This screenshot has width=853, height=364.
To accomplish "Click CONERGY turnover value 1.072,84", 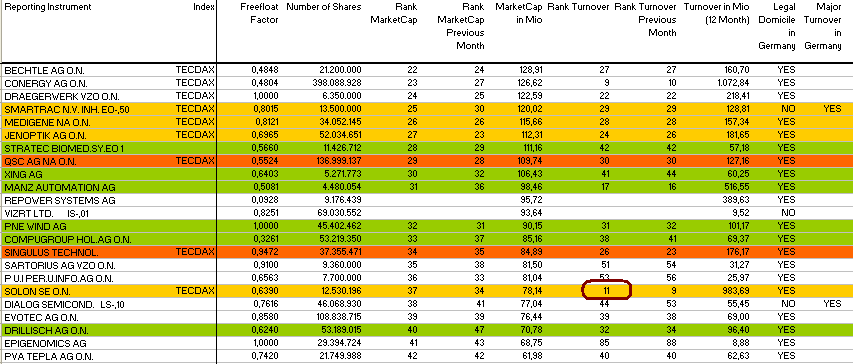I will (x=732, y=83).
